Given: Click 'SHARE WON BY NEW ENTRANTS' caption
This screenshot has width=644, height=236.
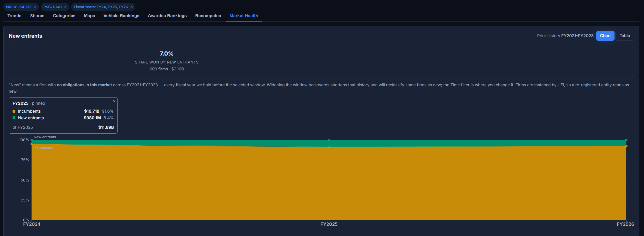Looking at the screenshot, I should click(167, 62).
